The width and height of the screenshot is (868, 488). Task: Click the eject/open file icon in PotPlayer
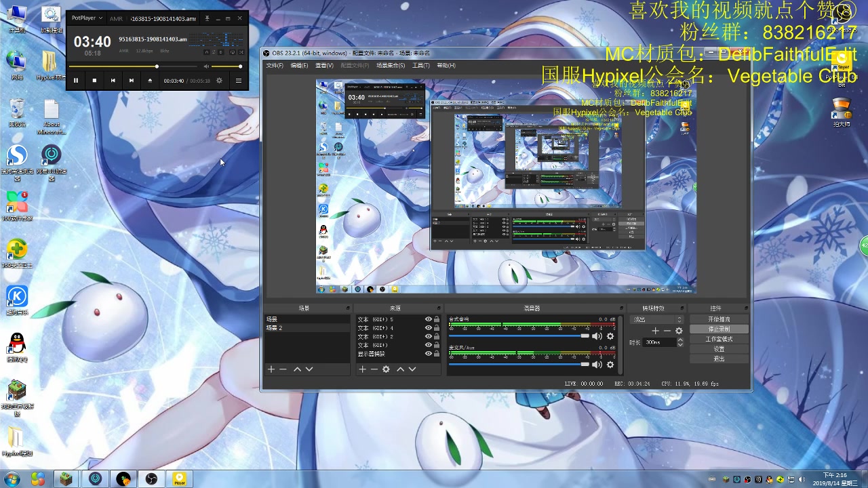(x=150, y=80)
